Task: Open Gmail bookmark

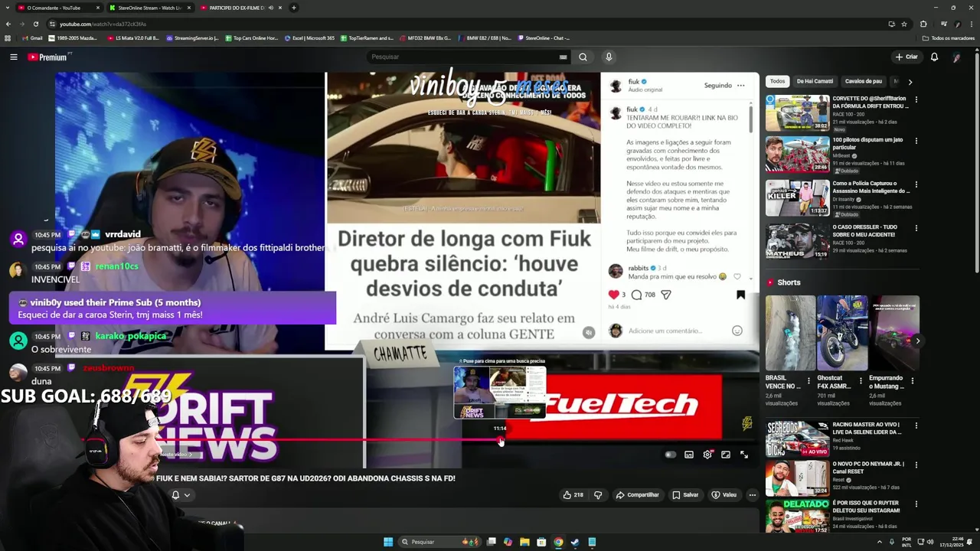Action: point(31,38)
